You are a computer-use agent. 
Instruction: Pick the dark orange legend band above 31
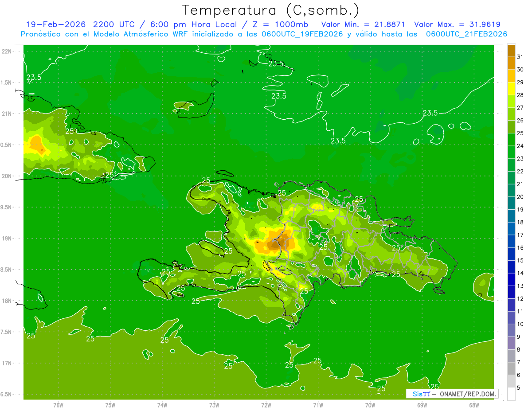tap(512, 51)
